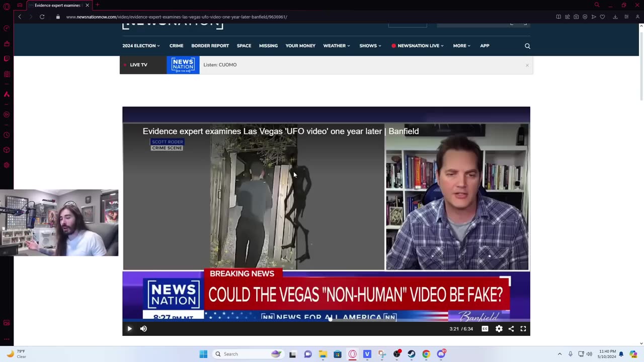Open the GX Control speedometer sidebar icon
This screenshot has height=362, width=644.
pyautogui.click(x=7, y=28)
